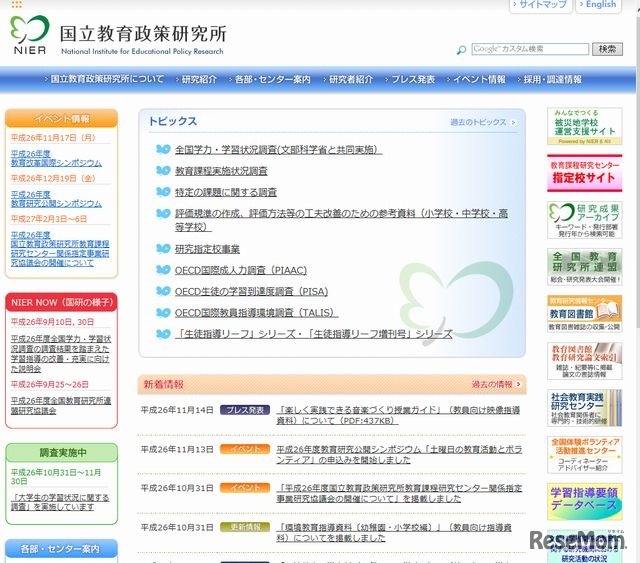This screenshot has height=563, width=640.
Task: Open 特定の課題に関する調査 link
Action: pyautogui.click(x=226, y=192)
